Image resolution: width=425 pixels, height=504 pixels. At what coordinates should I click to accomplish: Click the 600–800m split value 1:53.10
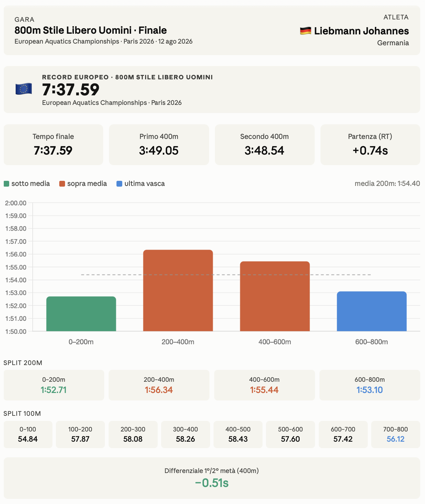point(370,390)
